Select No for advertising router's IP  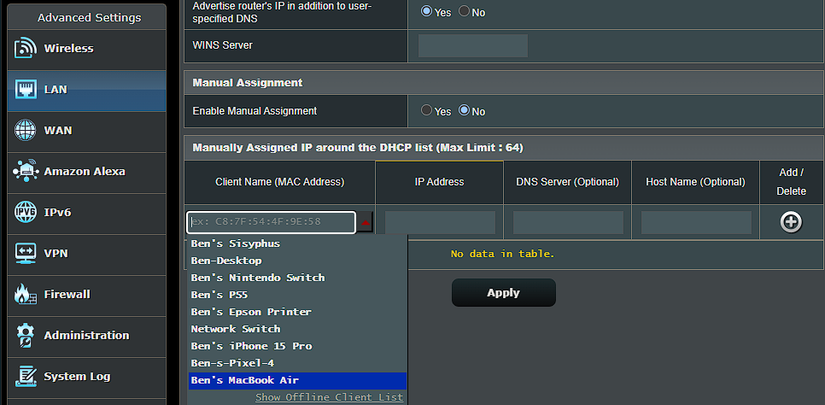[464, 11]
